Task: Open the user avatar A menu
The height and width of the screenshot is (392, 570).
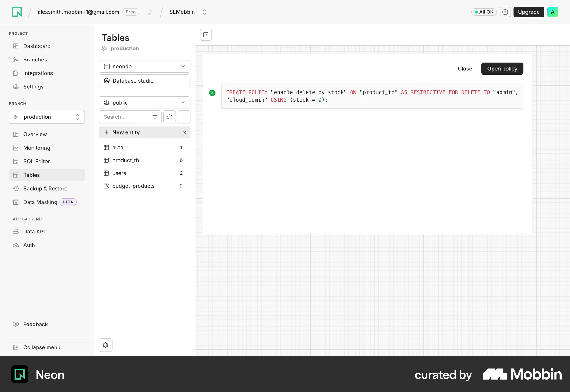Action: 552,12
